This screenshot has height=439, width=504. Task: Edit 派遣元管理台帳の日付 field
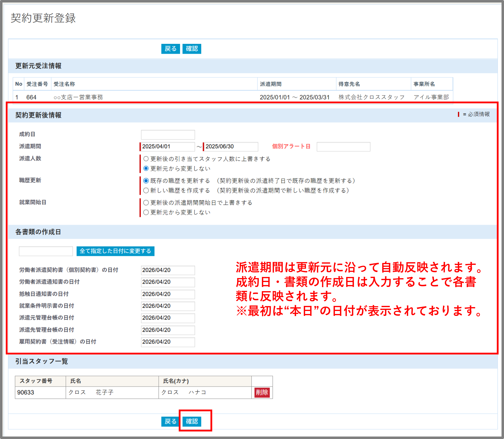coord(168,318)
